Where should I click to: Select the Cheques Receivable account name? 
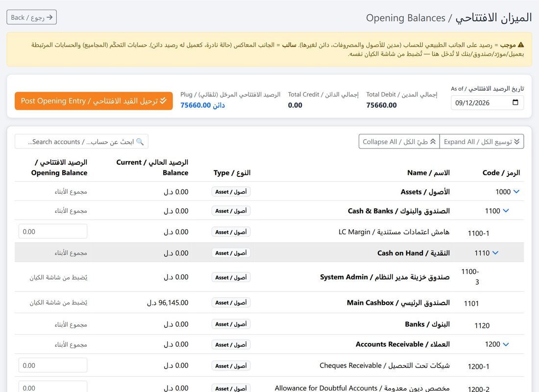(x=385, y=365)
